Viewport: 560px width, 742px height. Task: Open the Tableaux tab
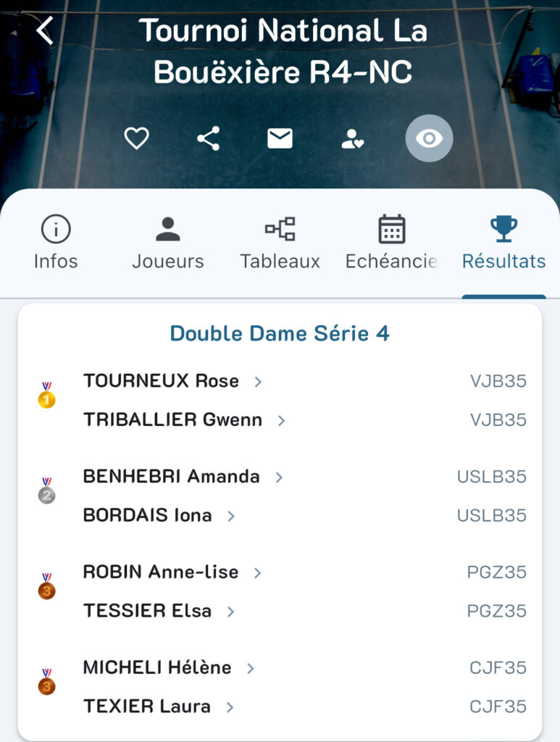pos(280,243)
